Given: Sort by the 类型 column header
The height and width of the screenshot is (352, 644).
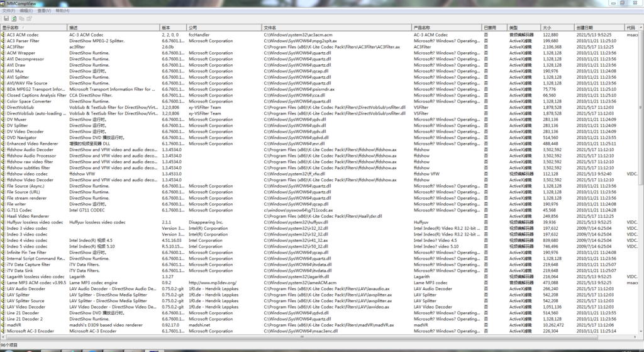Looking at the screenshot, I should click(524, 28).
